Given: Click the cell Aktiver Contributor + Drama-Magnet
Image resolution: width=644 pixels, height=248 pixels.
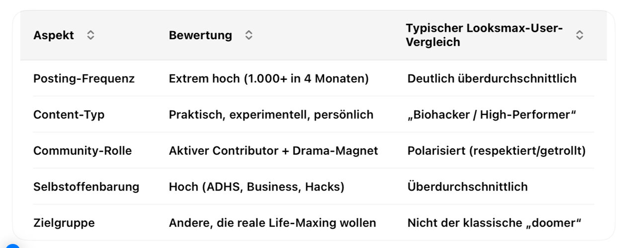Looking at the screenshot, I should click(x=273, y=151).
